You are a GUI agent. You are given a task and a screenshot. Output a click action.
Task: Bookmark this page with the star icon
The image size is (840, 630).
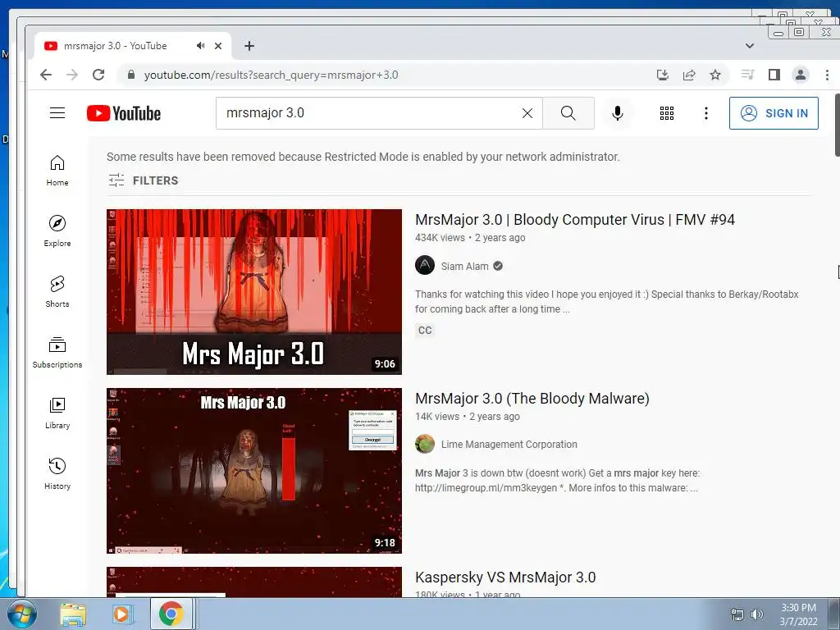(x=715, y=75)
